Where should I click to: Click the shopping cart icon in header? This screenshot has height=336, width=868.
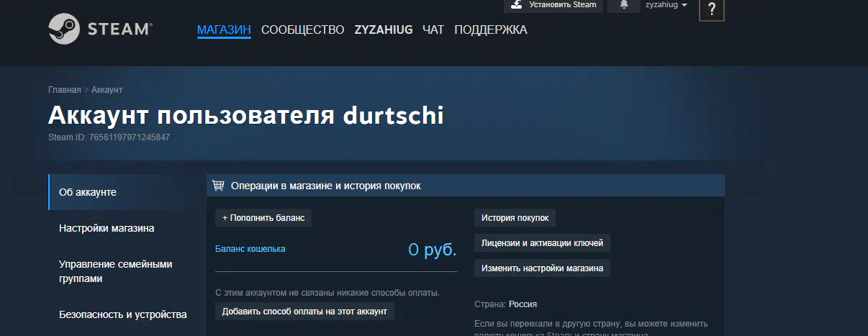pos(218,186)
